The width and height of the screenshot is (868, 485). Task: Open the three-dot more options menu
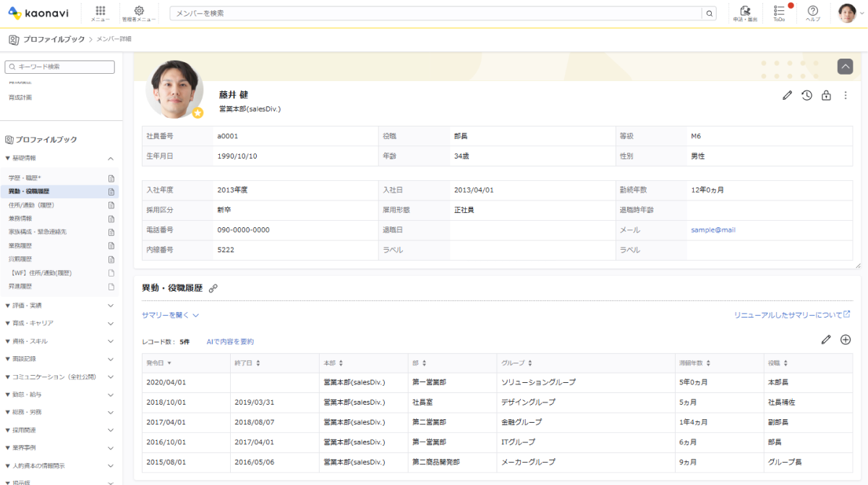(x=845, y=96)
